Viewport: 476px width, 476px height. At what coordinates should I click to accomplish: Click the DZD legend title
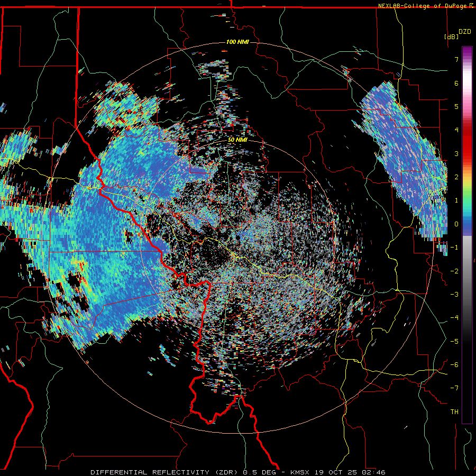465,32
